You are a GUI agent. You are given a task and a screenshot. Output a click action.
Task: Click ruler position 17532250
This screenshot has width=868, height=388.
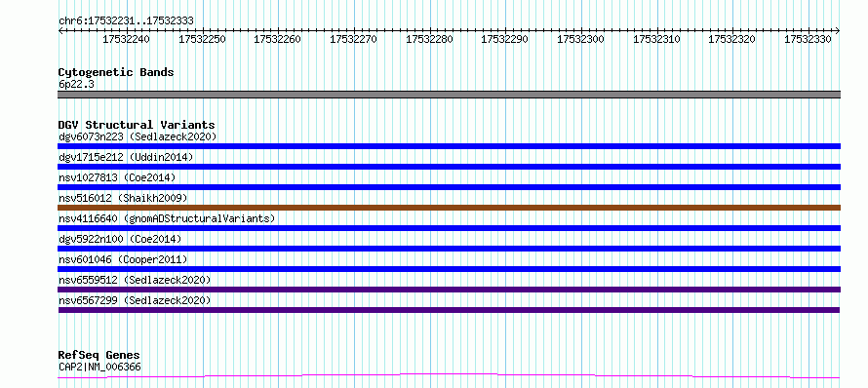pos(203,39)
